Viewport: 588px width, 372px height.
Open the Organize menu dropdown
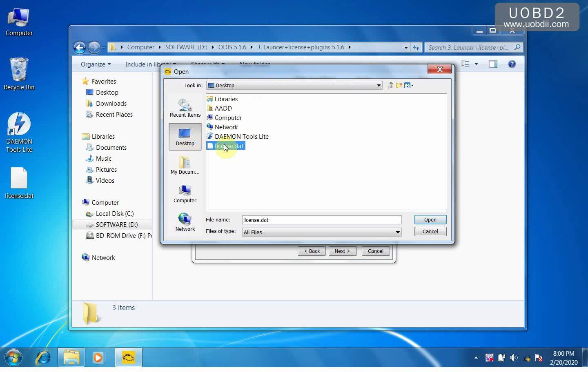[96, 64]
